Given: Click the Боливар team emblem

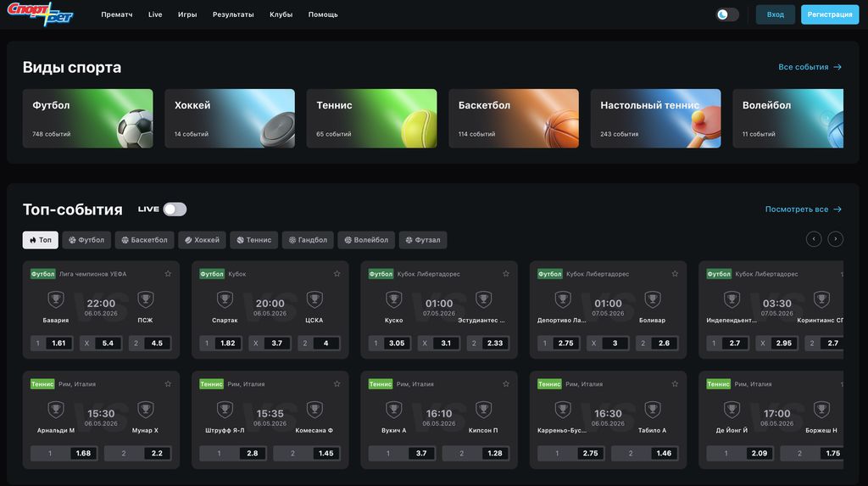Looking at the screenshot, I should click(x=653, y=299).
